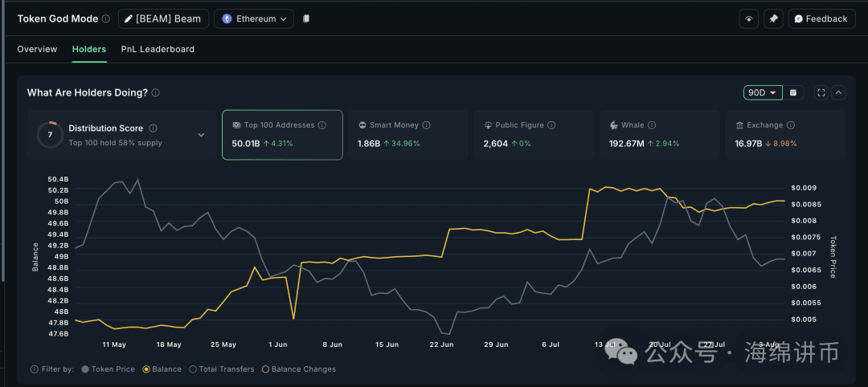Select the Top 100 Addresses card
Screen dimensions: 868x387
[282, 135]
